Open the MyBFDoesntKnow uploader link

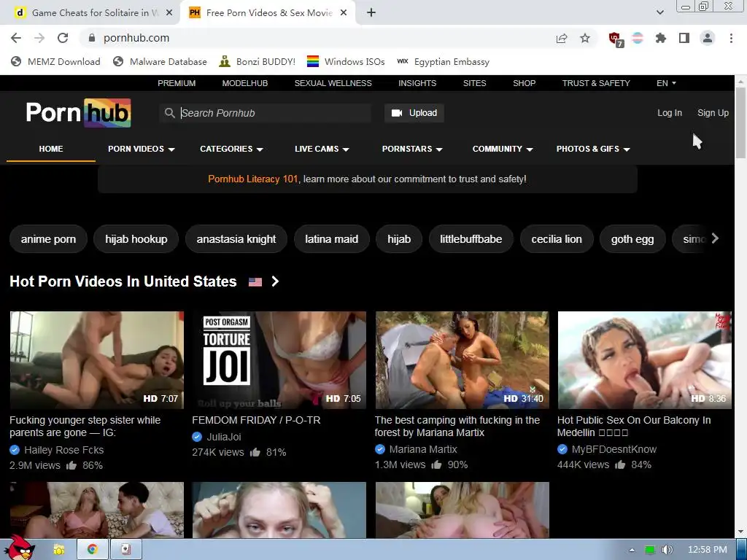tap(614, 449)
